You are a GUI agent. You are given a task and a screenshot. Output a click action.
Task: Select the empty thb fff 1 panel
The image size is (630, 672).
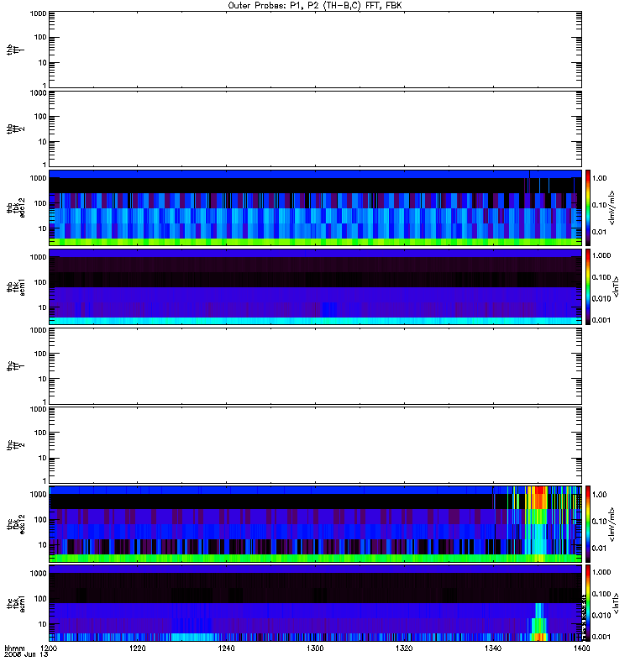[x=315, y=50]
